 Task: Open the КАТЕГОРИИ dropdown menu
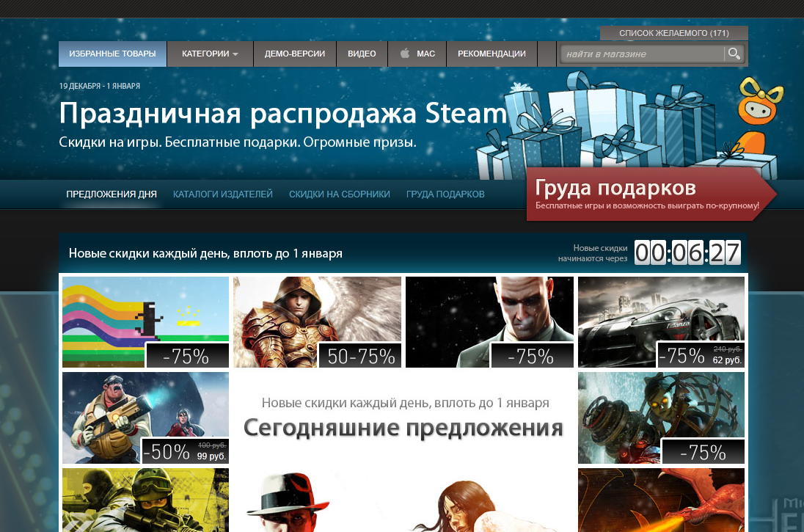[211, 54]
